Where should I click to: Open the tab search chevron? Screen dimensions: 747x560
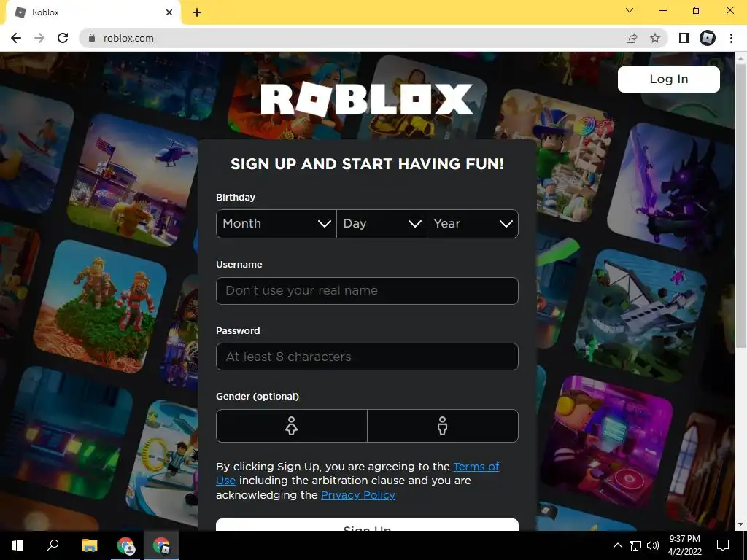pos(630,10)
